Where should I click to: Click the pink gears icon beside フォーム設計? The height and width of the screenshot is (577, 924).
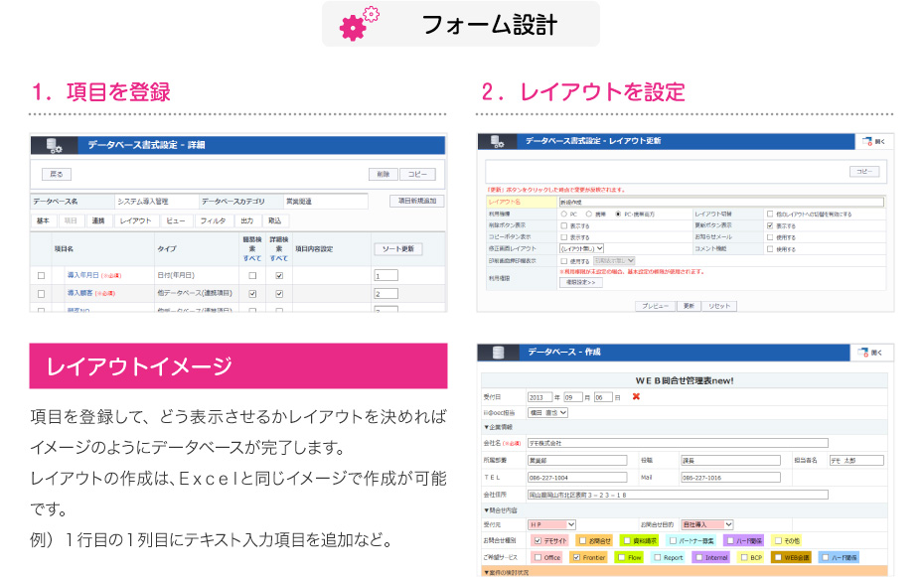[359, 25]
